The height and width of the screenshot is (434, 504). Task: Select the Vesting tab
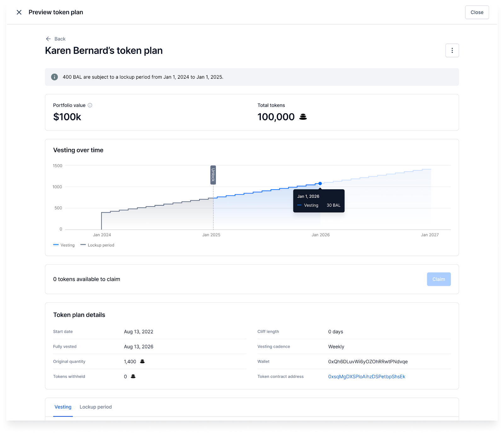point(63,407)
